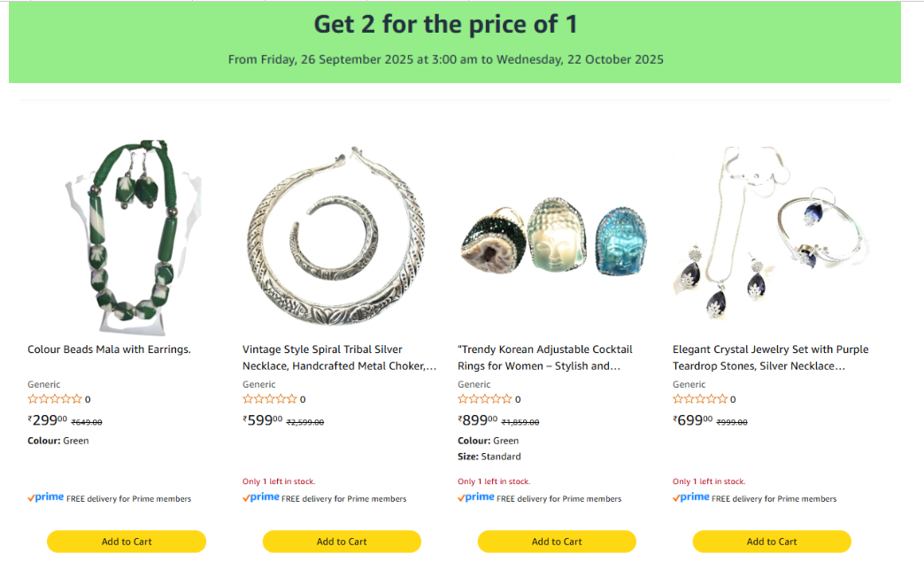Open Vintage Style Spiral Tribal Silver Necklace title
This screenshot has width=924, height=569.
click(x=339, y=358)
